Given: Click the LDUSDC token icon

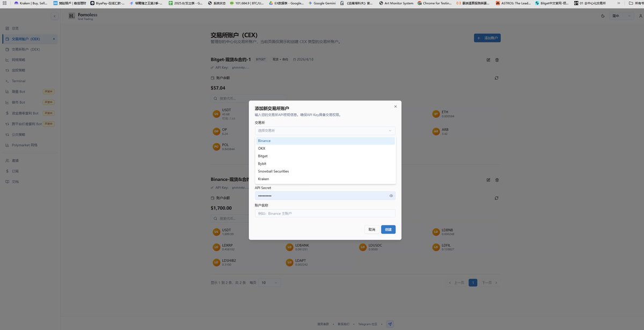Looking at the screenshot, I should pos(363,247).
